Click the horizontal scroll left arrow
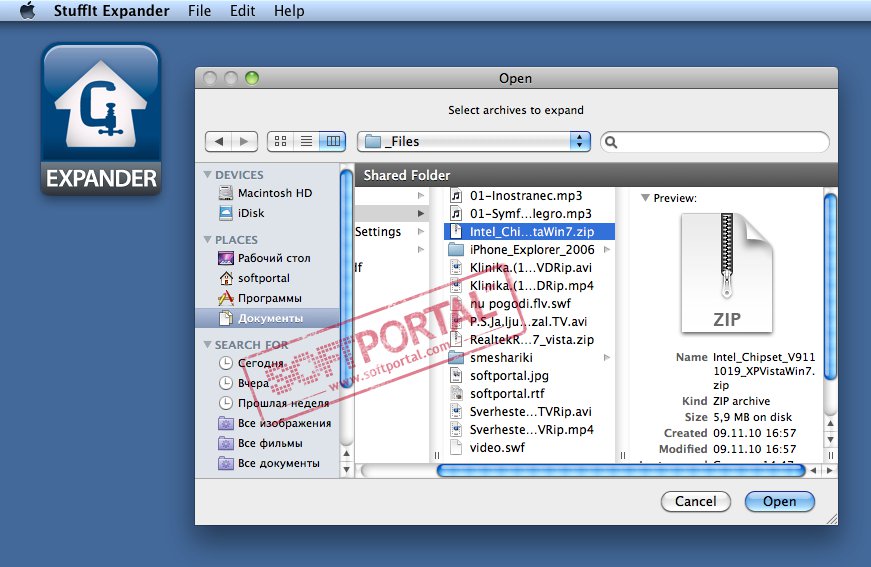 pyautogui.click(x=813, y=470)
